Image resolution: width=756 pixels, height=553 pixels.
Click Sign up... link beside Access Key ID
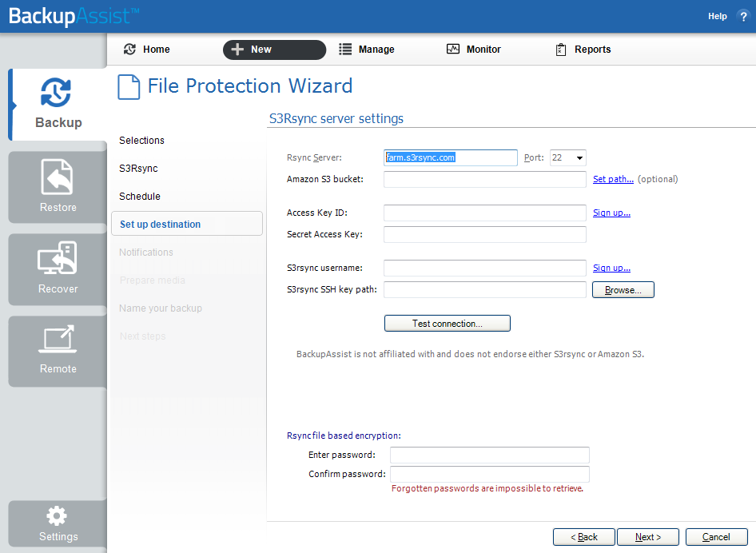pyautogui.click(x=612, y=213)
